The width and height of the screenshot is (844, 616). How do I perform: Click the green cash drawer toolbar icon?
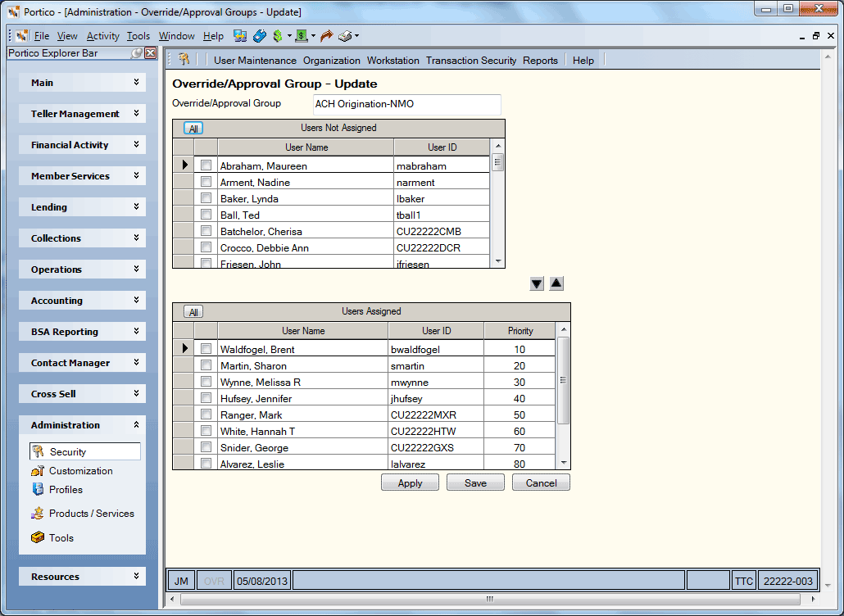302,36
